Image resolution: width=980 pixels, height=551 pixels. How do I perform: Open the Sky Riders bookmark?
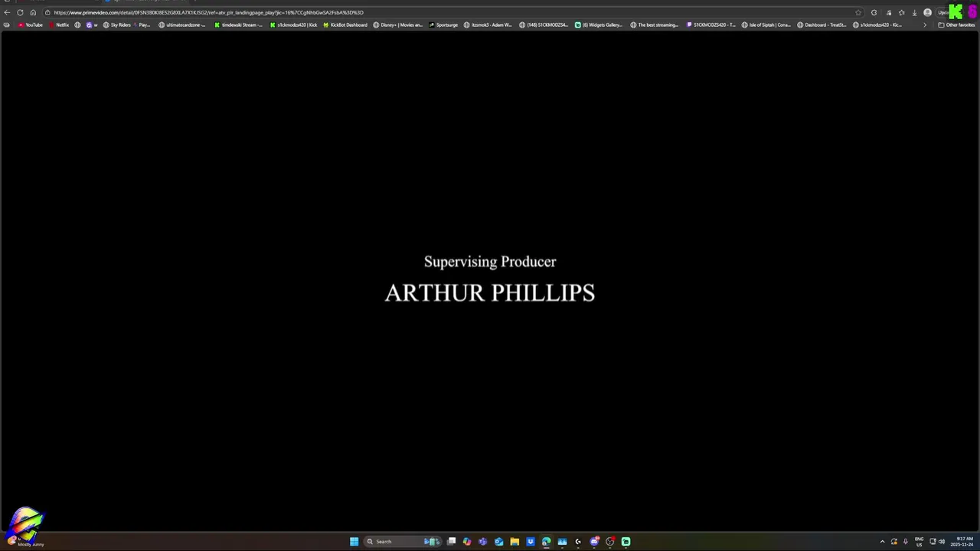[117, 24]
